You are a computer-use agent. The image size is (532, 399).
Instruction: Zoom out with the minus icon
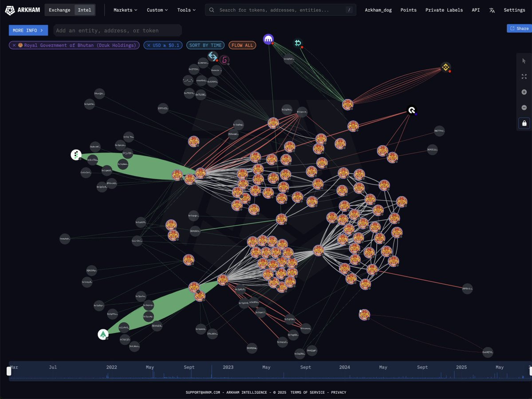pyautogui.click(x=524, y=107)
